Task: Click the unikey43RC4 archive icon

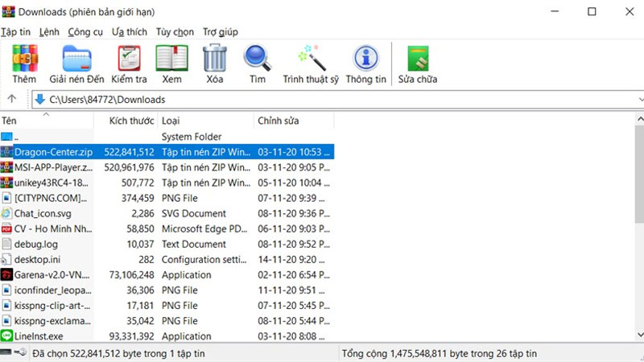Action: 6,183
